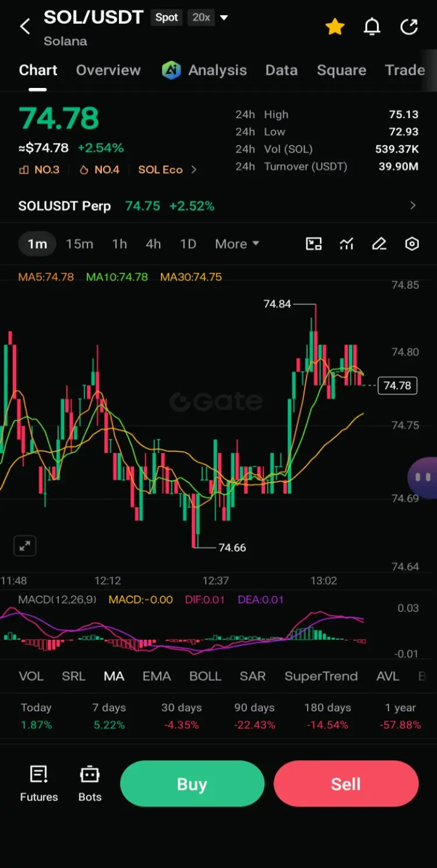Tap the 1 year -57.88% performance
437x868 pixels.
coord(400,716)
